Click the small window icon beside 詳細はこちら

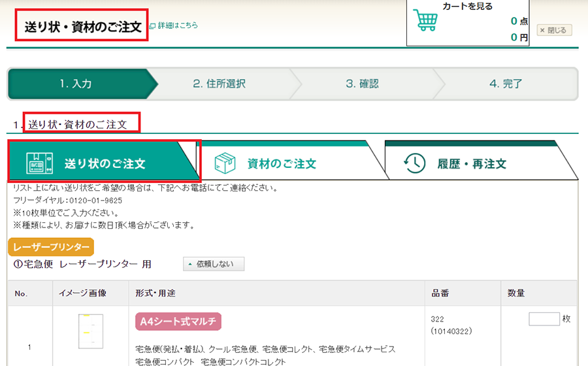[x=152, y=26]
